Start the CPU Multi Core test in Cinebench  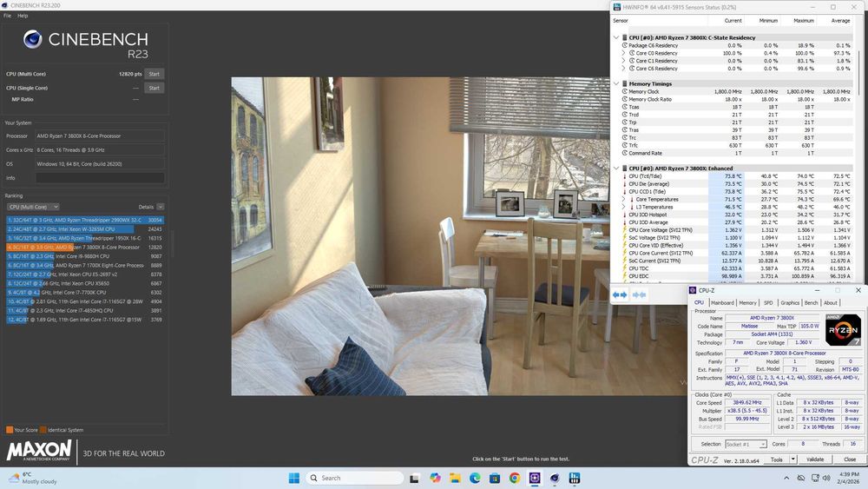point(154,74)
